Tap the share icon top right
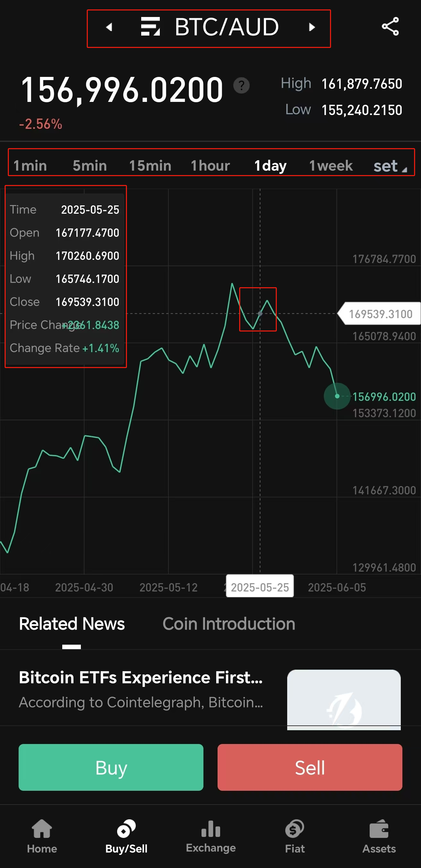The height and width of the screenshot is (868, 421). point(390,27)
